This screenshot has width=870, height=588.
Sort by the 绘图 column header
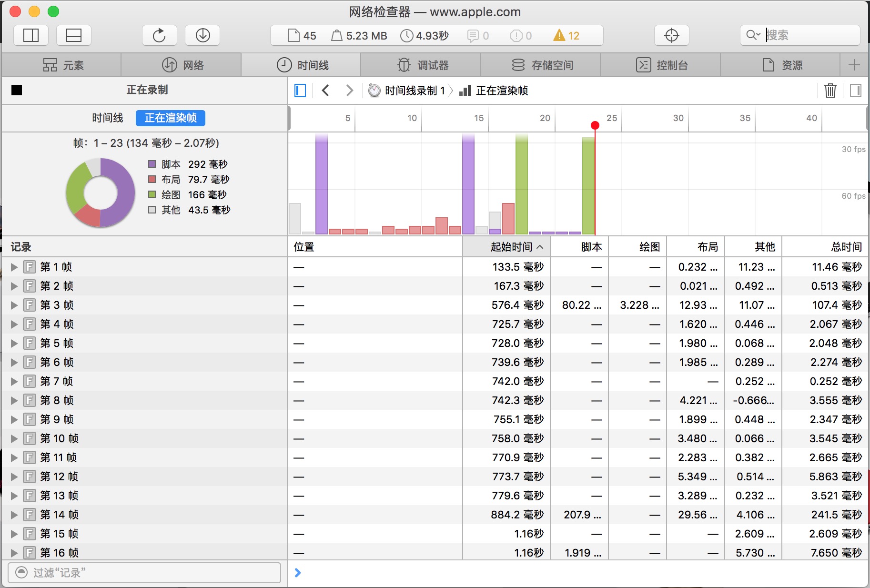(637, 247)
